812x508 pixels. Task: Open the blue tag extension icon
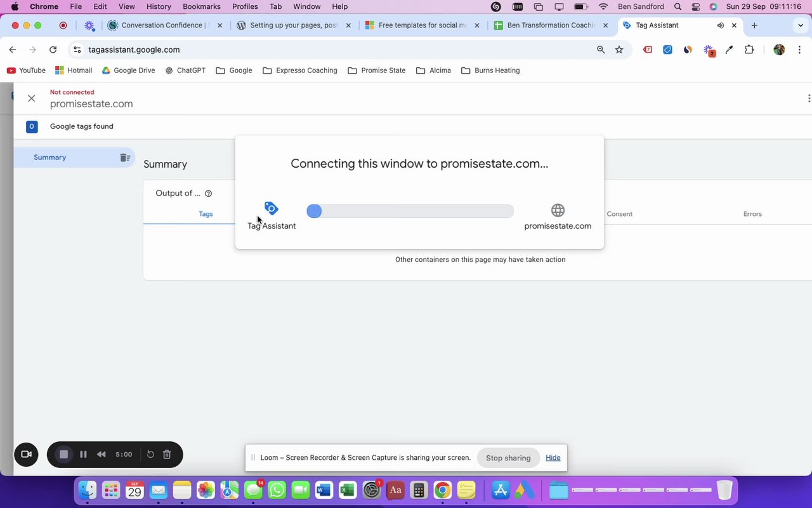coord(667,50)
